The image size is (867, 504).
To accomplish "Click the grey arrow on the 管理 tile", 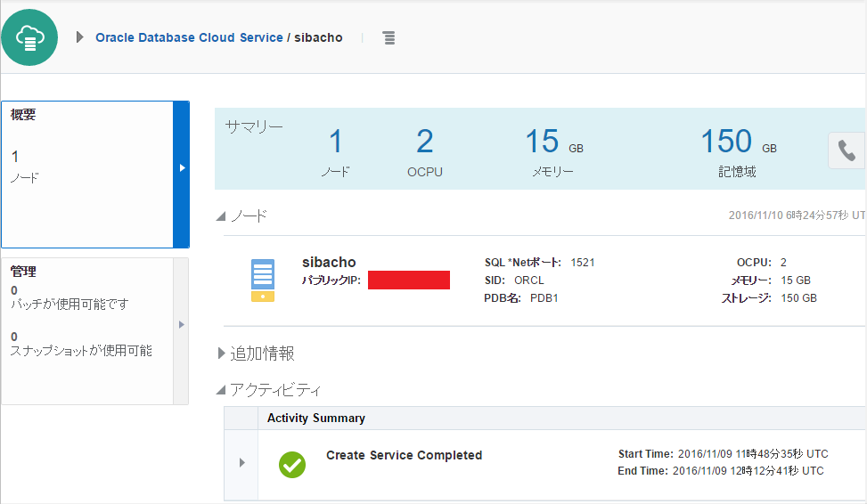I will (181, 325).
